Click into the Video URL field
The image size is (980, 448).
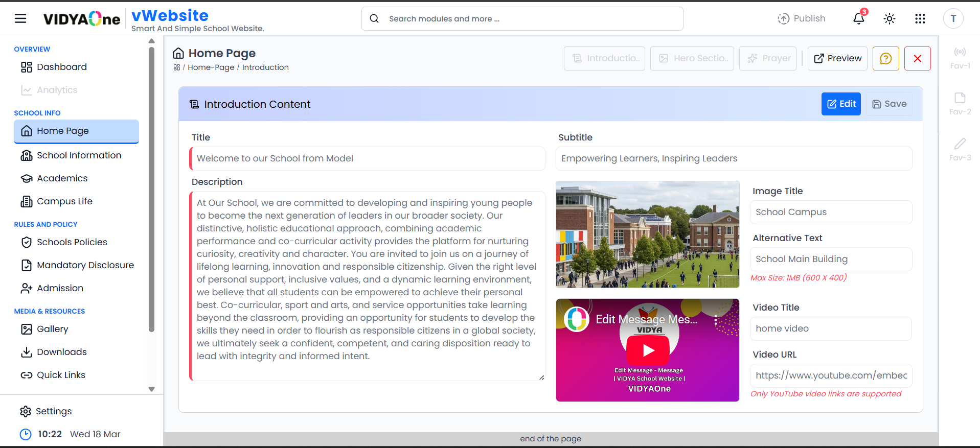tap(831, 375)
